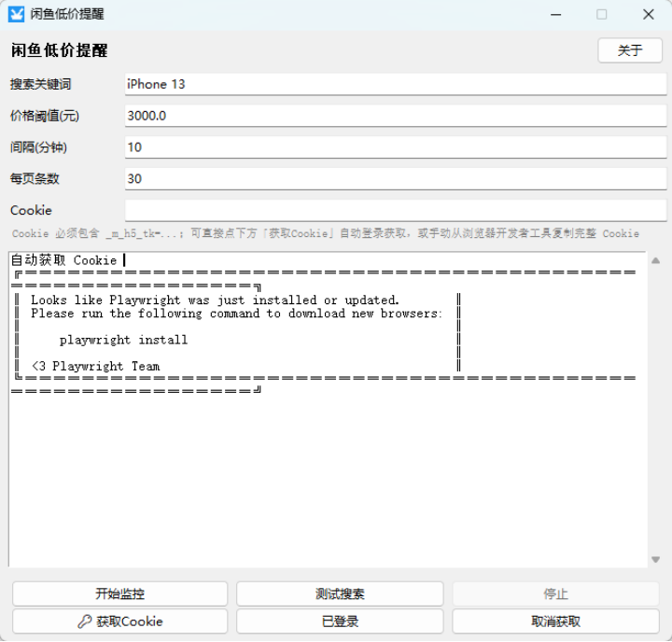The image size is (672, 642).
Task: Open the 关于 about dialog
Action: 630,50
